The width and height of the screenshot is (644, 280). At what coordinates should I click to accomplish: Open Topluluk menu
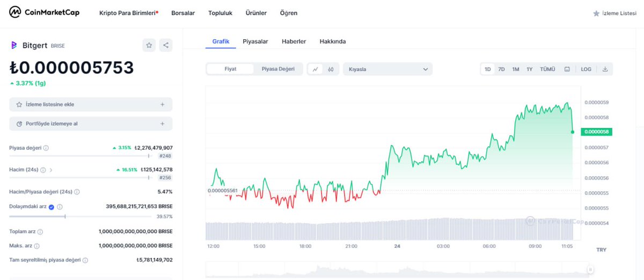(221, 13)
